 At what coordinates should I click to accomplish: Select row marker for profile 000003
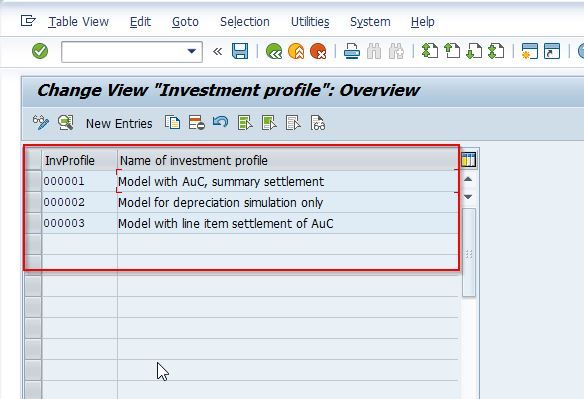point(33,223)
